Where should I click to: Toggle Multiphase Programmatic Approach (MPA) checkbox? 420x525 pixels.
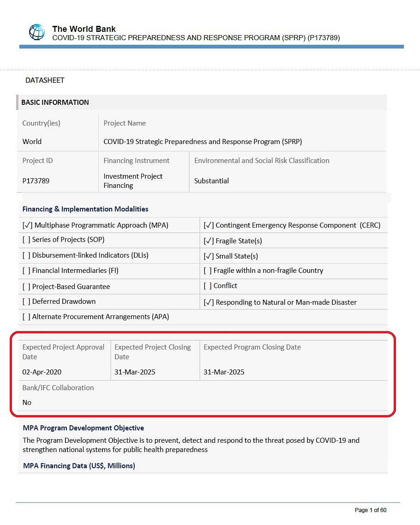tap(27, 225)
